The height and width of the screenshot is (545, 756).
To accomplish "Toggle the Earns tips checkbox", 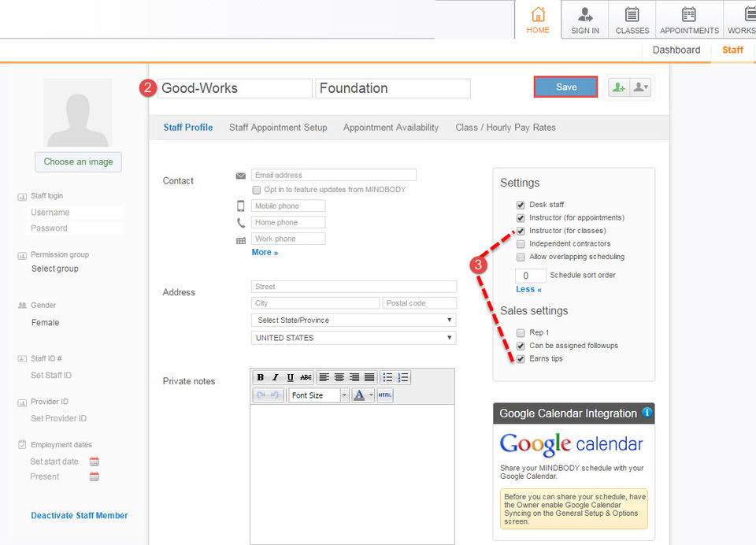I will click(521, 359).
